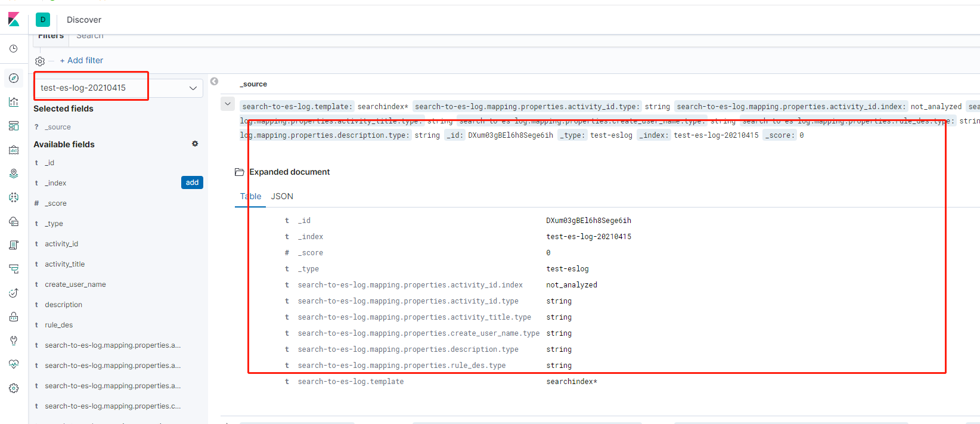Open Dev Tools wrench icon
Image resolution: width=980 pixels, height=424 pixels.
pos(14,341)
